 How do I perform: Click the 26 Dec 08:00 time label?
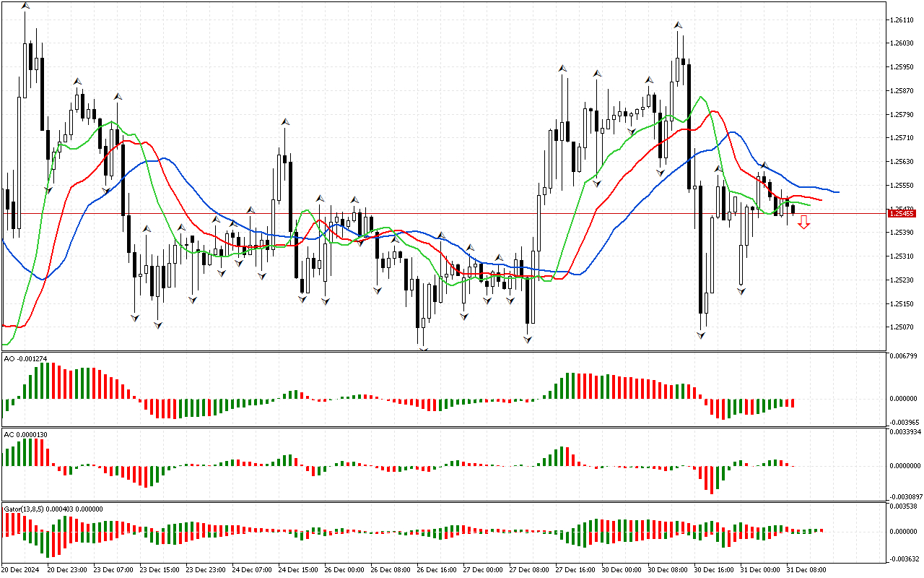click(x=391, y=570)
